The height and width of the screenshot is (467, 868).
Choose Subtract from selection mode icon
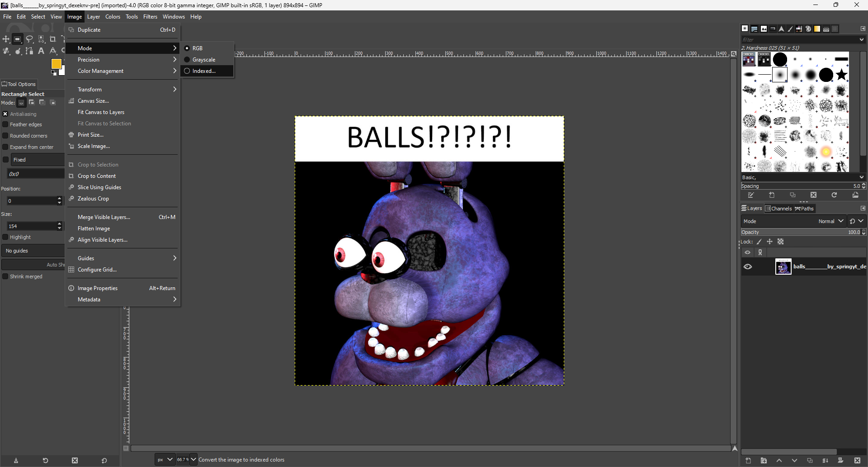click(42, 102)
